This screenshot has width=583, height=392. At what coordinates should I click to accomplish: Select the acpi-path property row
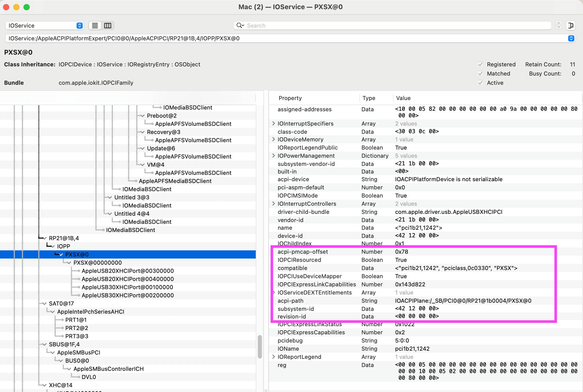(x=426, y=301)
